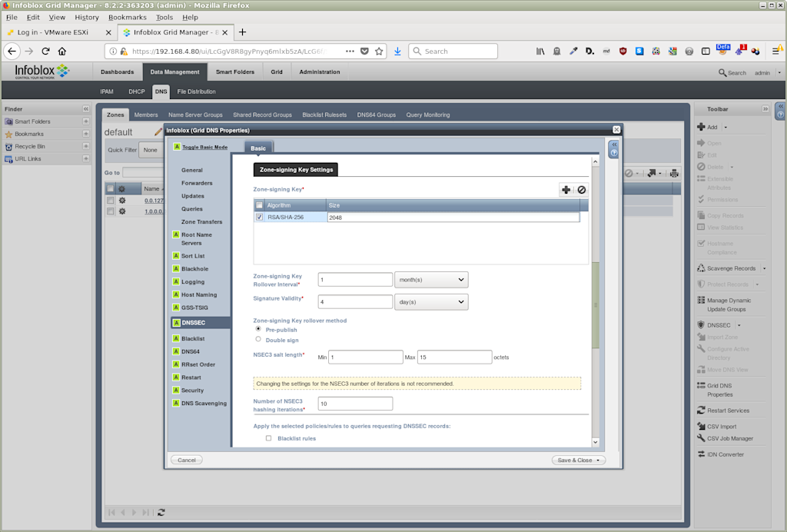The image size is (787, 532).
Task: Switch to Name Server Groups tab
Action: 195,115
